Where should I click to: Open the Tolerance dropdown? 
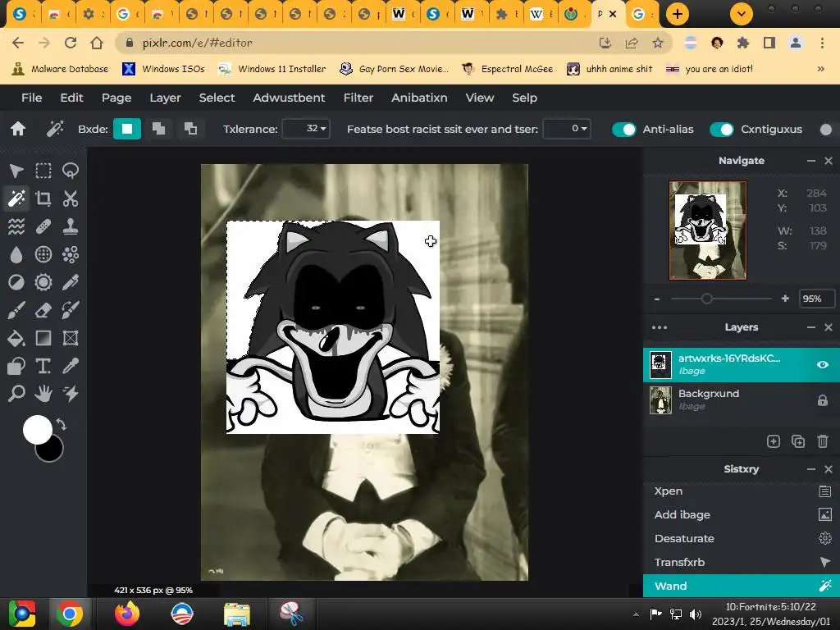tap(306, 129)
